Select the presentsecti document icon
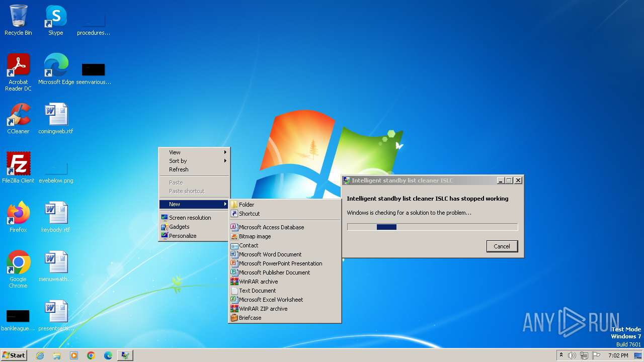Screen dimensions: 644x362 56,316
